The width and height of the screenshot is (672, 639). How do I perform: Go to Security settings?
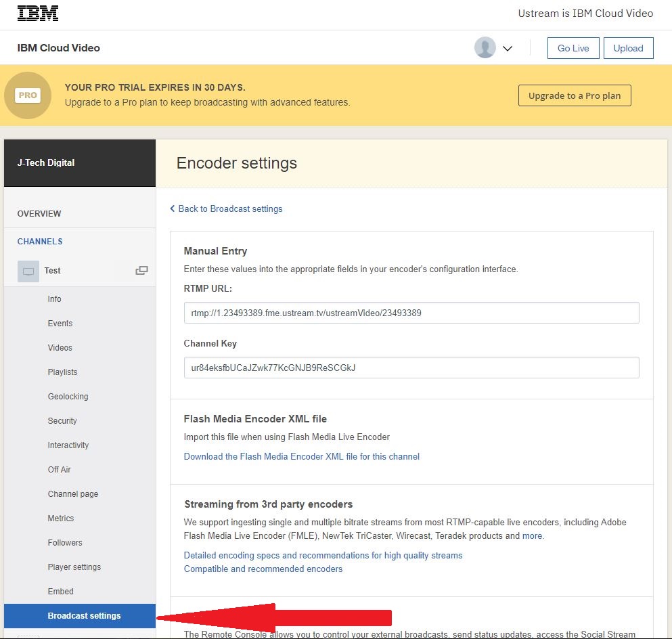62,421
